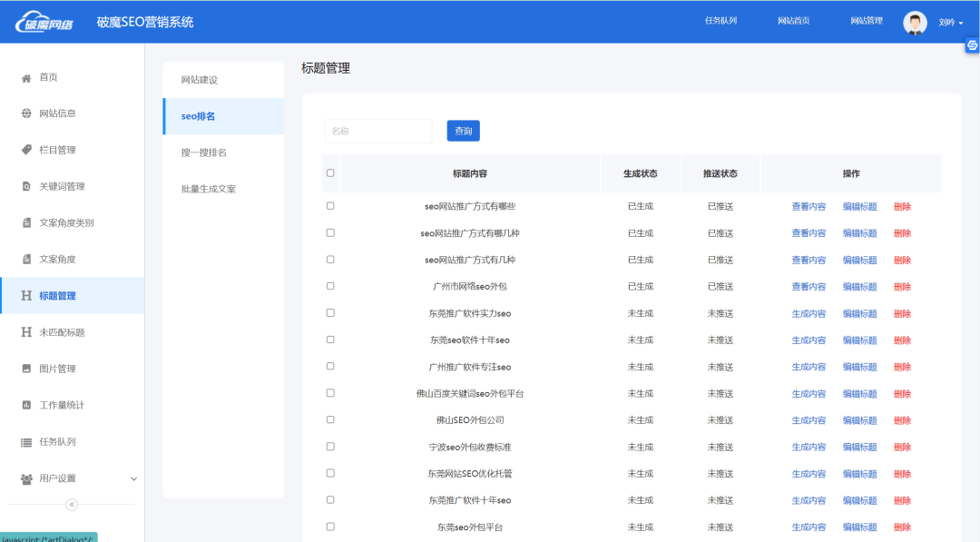Tick the checkbox beside 东莞seo外包平台
This screenshot has height=542, width=980.
(x=329, y=527)
